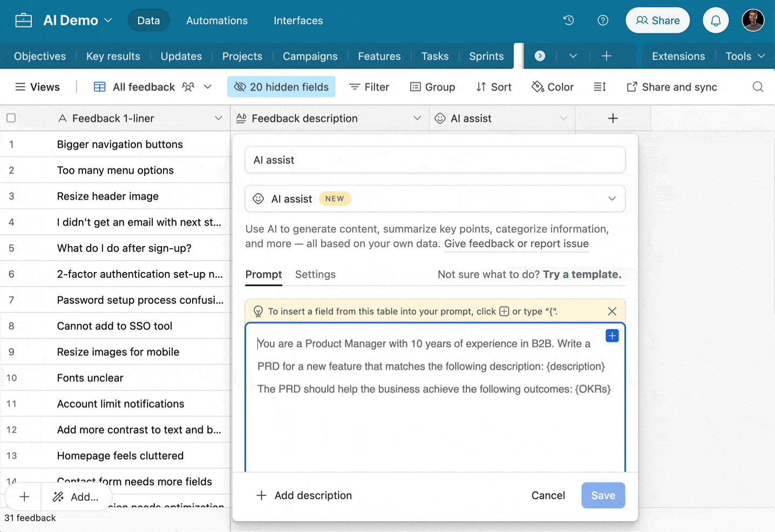Click Add description plus icon
Screen dimensions: 775x532
tap(261, 495)
